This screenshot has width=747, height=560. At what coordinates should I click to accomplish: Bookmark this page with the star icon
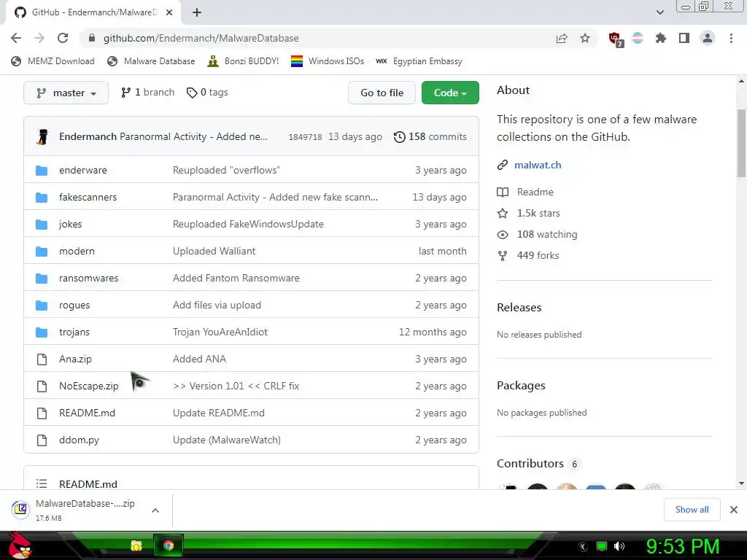tap(585, 38)
